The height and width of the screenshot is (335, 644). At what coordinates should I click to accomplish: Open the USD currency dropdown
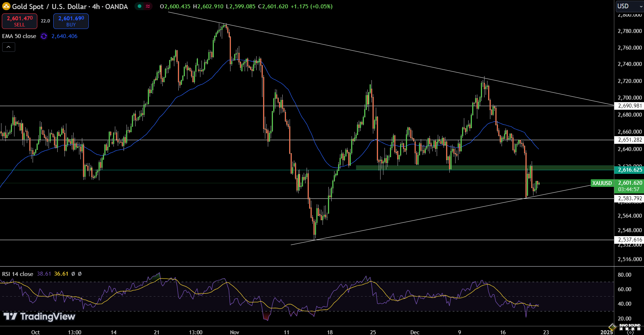click(629, 6)
